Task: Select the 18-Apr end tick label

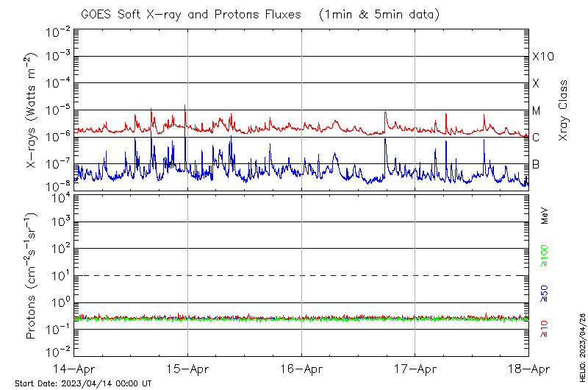Action: [528, 369]
